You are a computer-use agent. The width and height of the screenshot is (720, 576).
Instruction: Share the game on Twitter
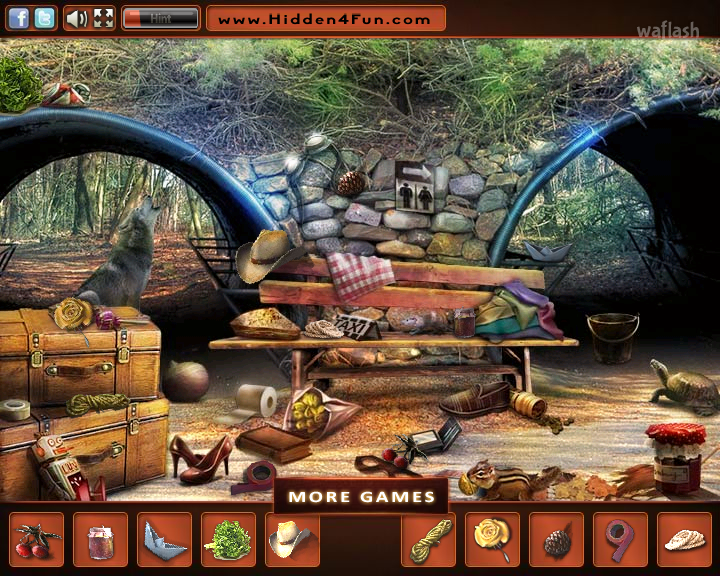click(x=44, y=19)
